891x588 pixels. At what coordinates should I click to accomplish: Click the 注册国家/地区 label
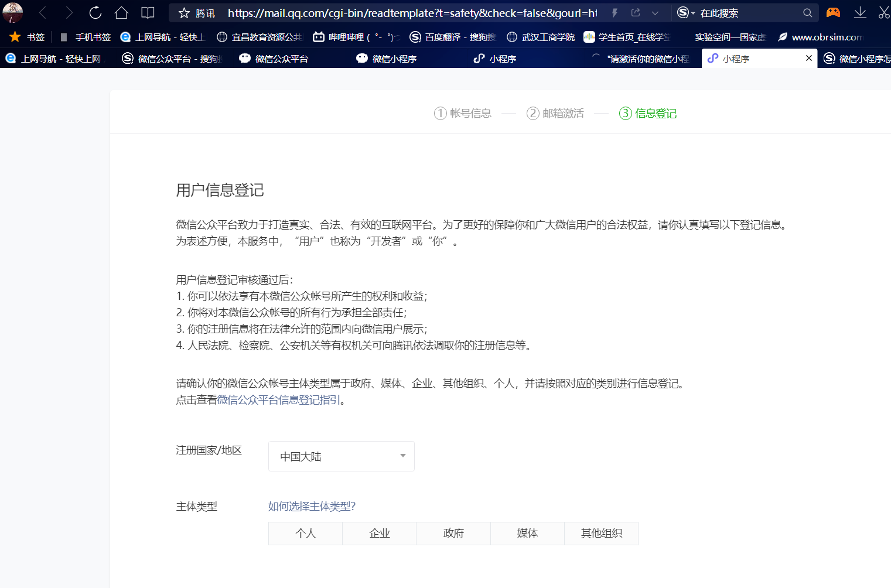[x=209, y=450]
